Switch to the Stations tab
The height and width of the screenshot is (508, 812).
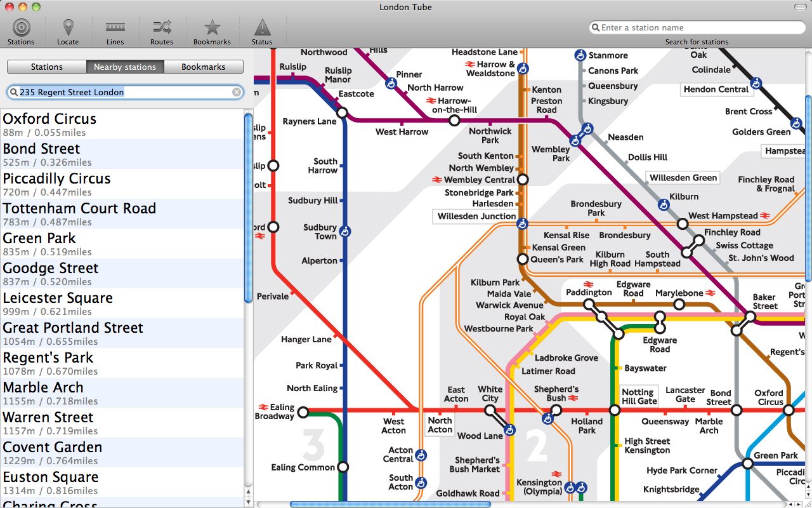point(47,67)
